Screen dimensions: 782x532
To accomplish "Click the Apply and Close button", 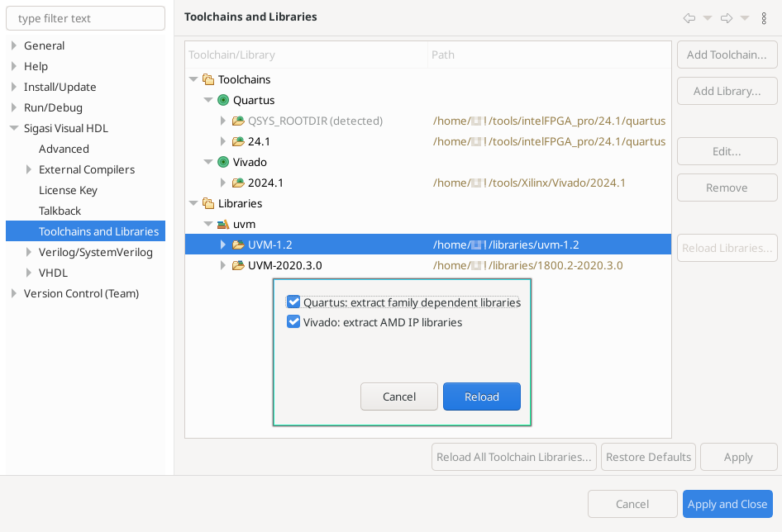I will coord(727,504).
